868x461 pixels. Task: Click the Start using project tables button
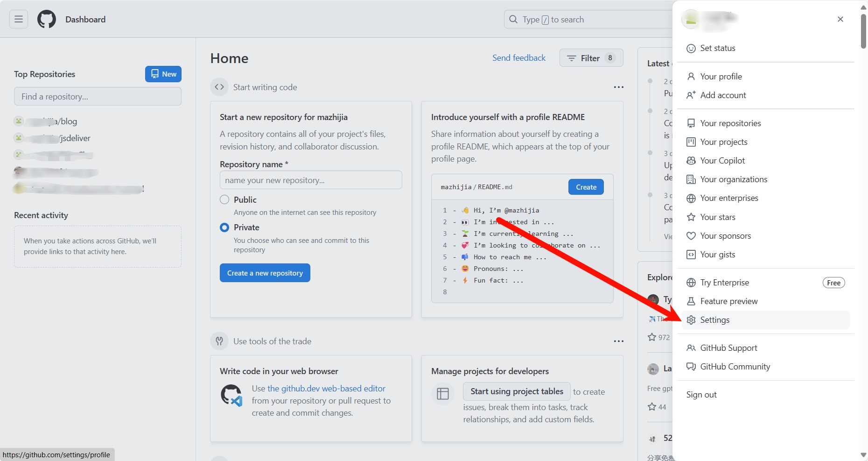517,391
